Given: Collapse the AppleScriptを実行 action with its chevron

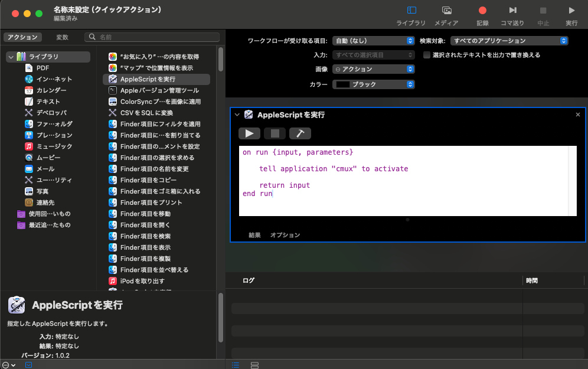Looking at the screenshot, I should click(238, 115).
